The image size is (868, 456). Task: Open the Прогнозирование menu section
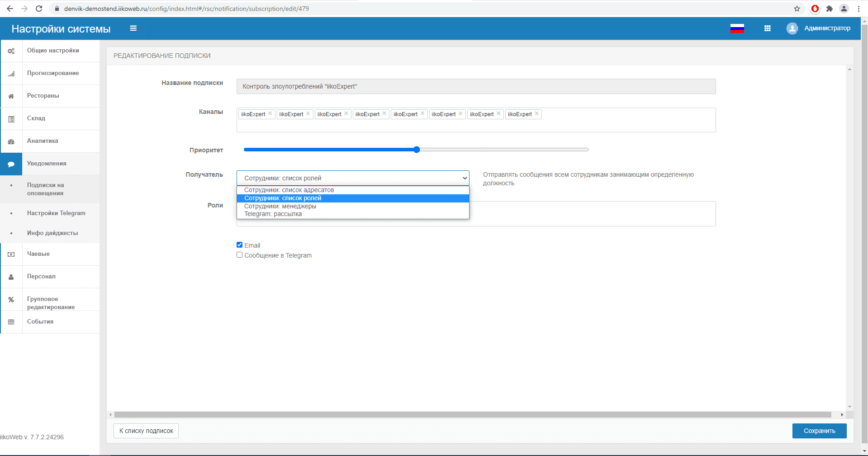tap(53, 73)
